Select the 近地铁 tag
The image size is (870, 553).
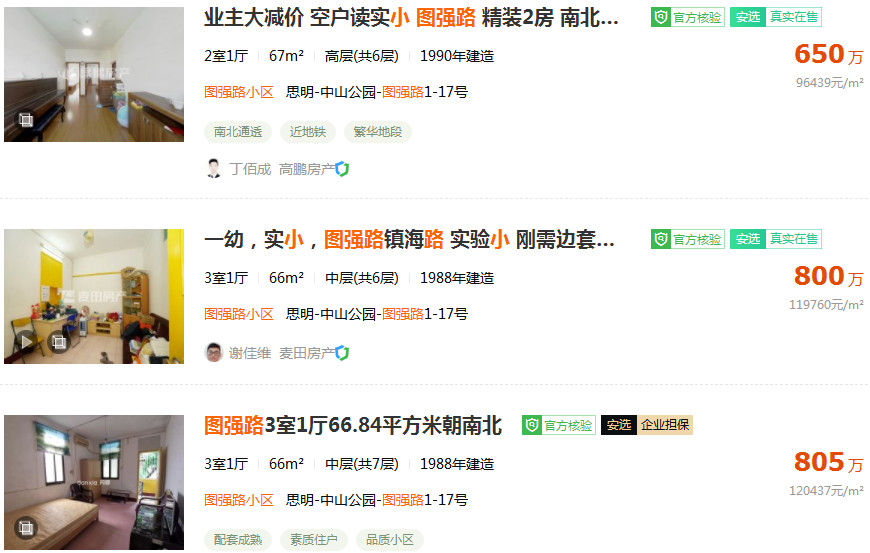click(x=307, y=132)
